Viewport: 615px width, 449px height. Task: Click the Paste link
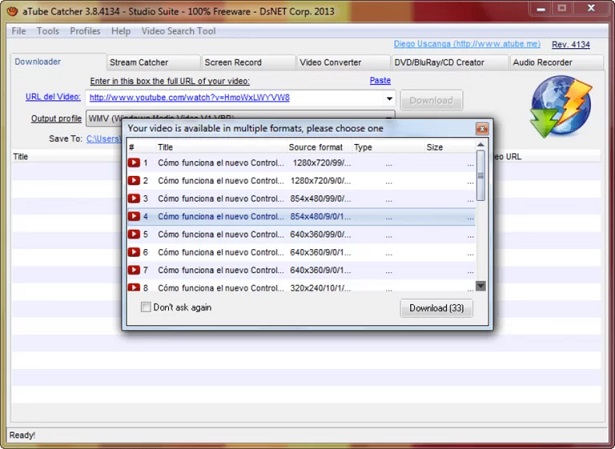[x=380, y=80]
